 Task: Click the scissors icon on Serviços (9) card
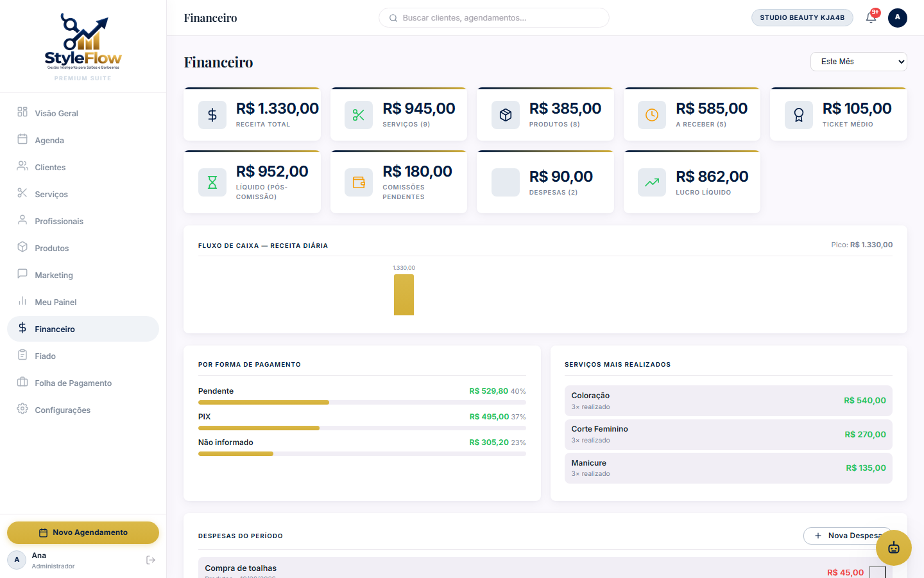click(x=359, y=115)
